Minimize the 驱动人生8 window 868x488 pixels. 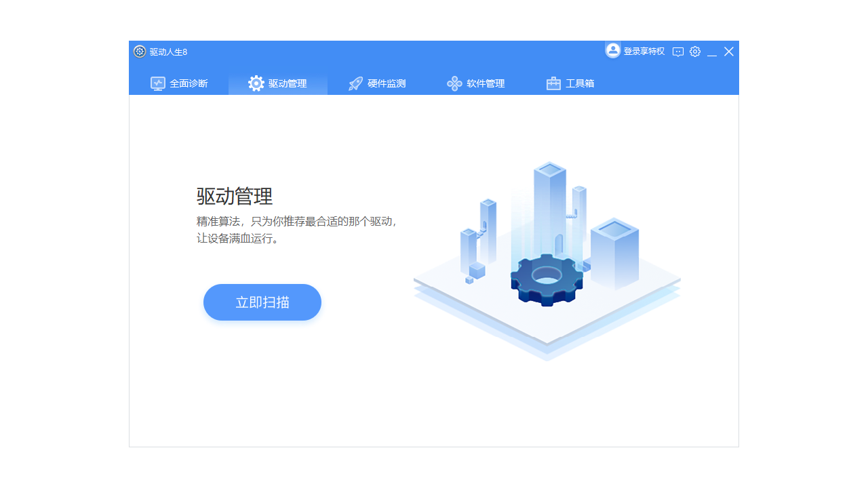click(x=712, y=51)
